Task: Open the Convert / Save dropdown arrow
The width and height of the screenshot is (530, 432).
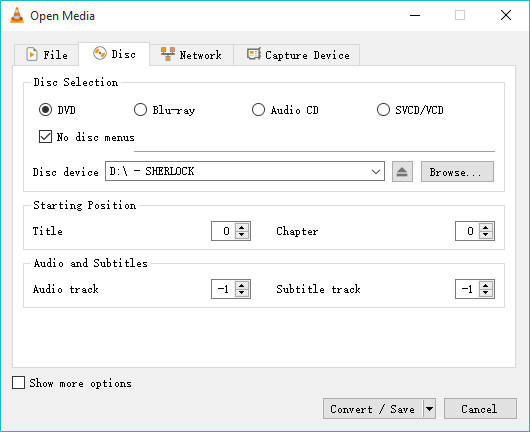Action: point(429,409)
